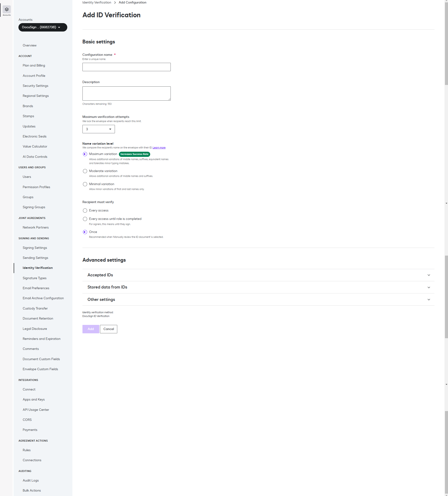Click the Learn more link
Image resolution: width=448 pixels, height=496 pixels.
pyautogui.click(x=159, y=148)
